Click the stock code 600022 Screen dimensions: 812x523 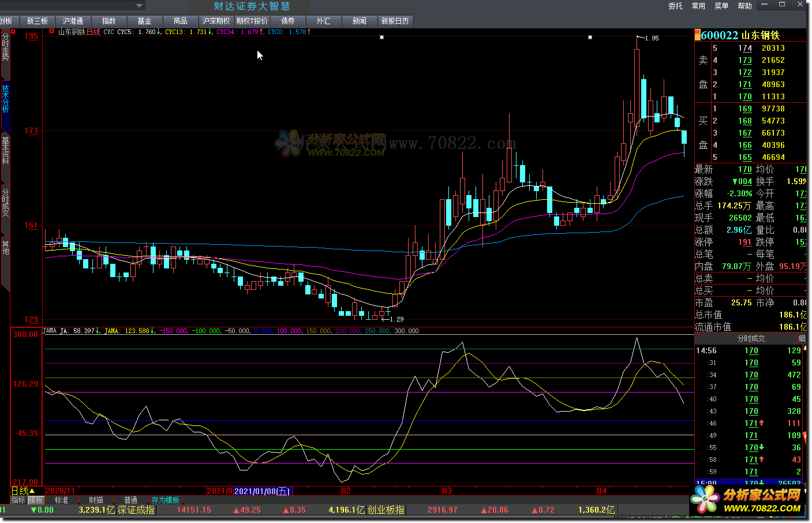click(720, 35)
